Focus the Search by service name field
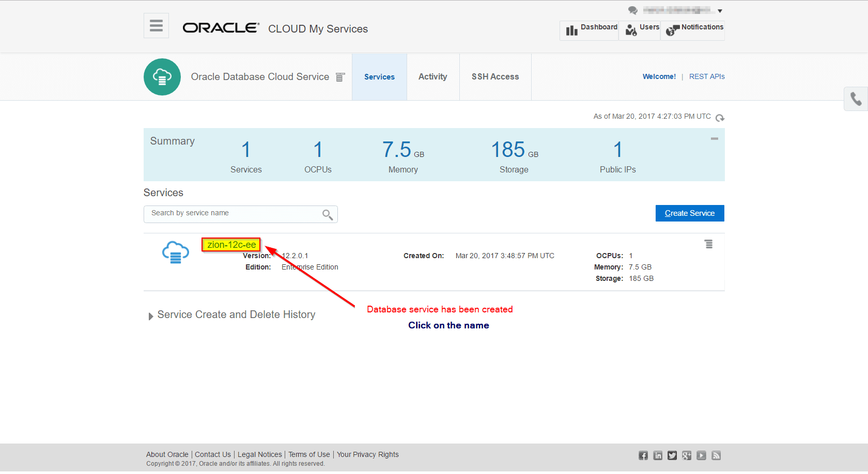The width and height of the screenshot is (868, 474). 241,214
